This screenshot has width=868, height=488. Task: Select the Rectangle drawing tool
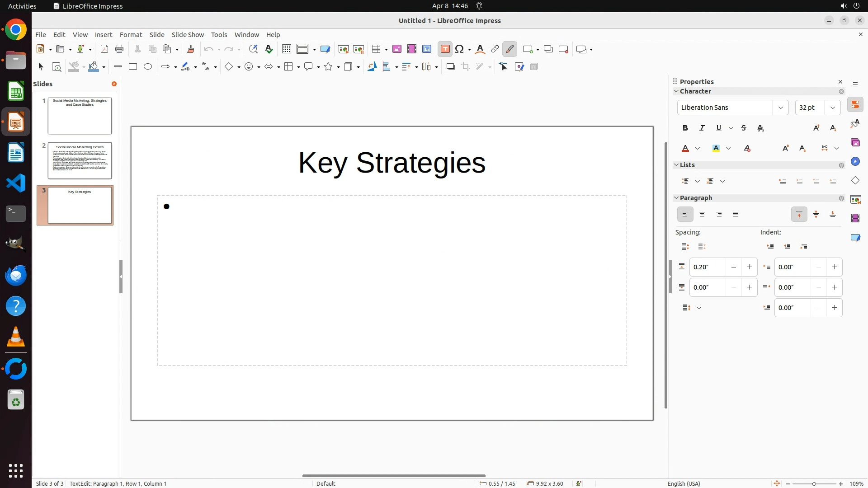tap(133, 67)
